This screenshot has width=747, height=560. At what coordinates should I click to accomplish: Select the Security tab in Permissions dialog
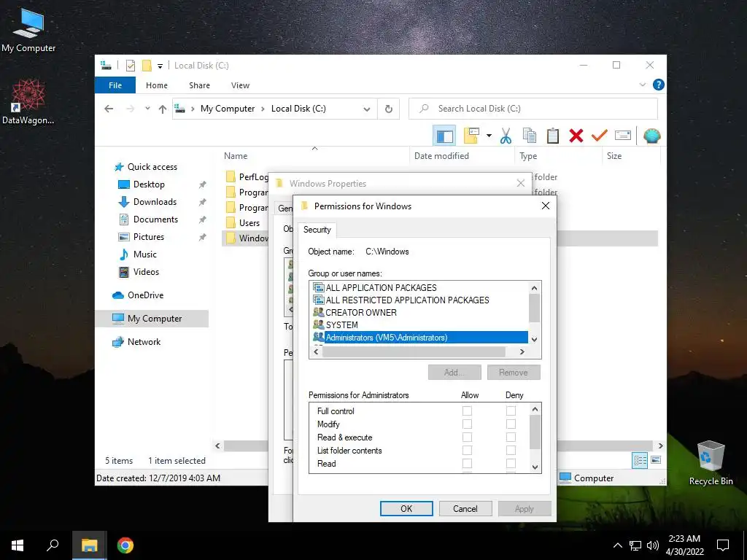[317, 230]
